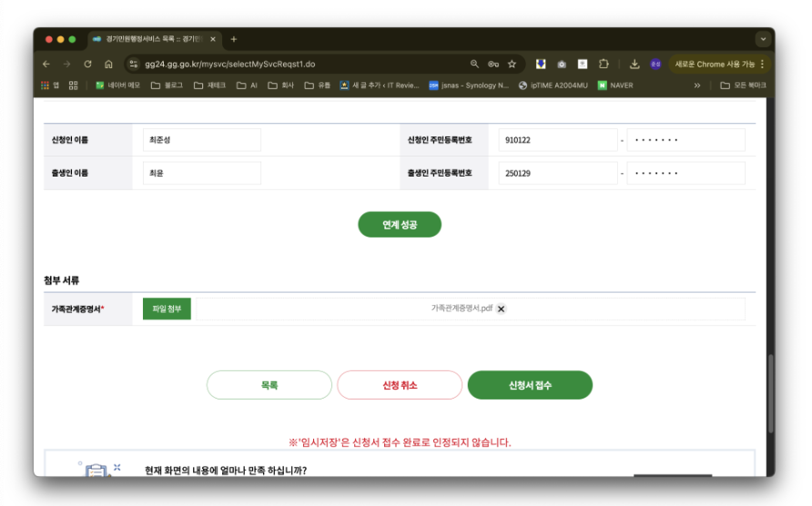This screenshot has height=506, width=812.
Task: Open the Chrome extensions puzzle icon
Action: coord(604,65)
